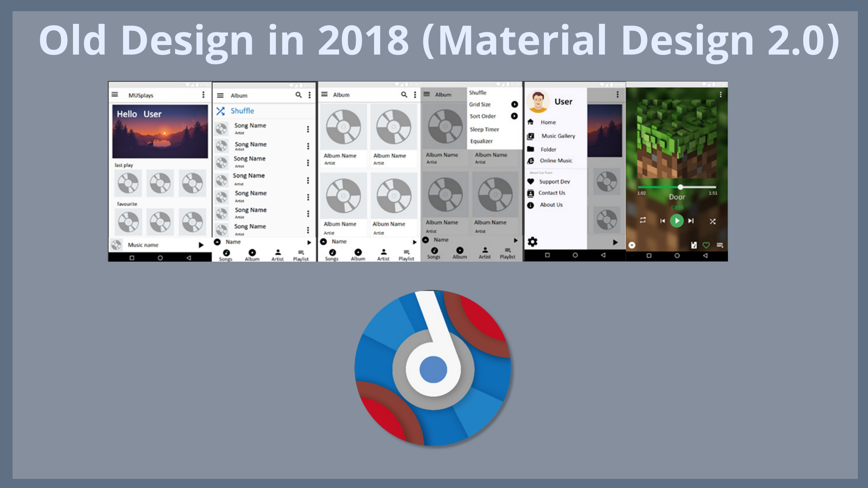Choose Equalizer in the overflow menu

click(x=481, y=141)
